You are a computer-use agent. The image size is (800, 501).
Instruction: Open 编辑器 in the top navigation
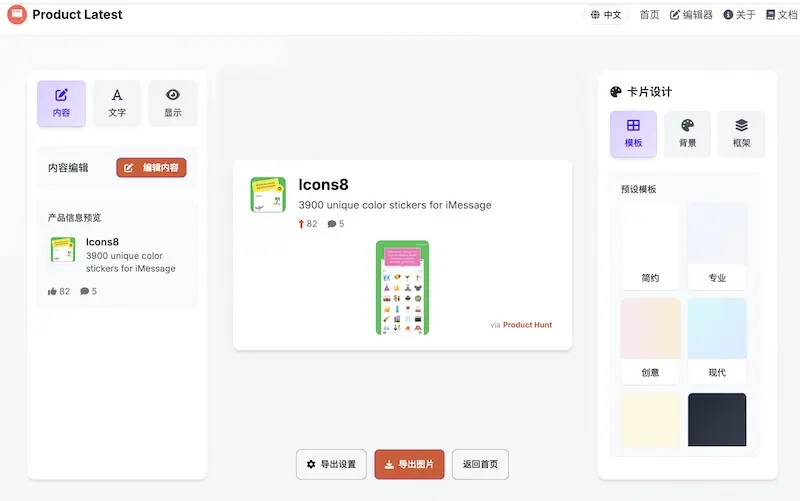coord(691,15)
